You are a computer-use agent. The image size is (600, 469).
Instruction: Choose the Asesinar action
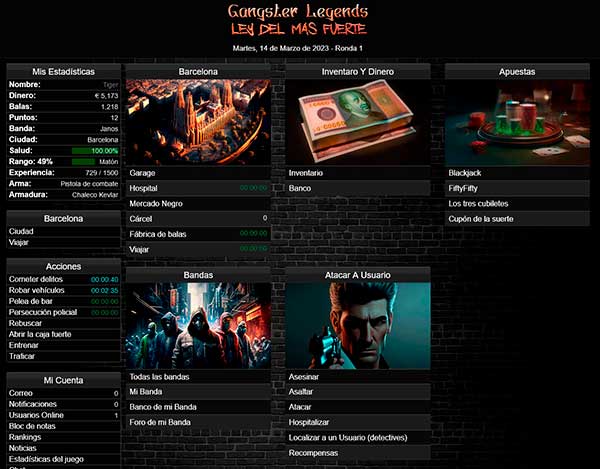(x=358, y=377)
